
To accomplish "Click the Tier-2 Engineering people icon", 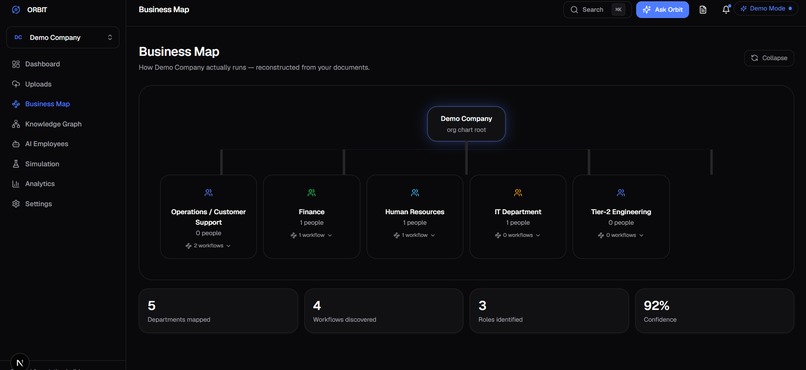I will [x=621, y=193].
